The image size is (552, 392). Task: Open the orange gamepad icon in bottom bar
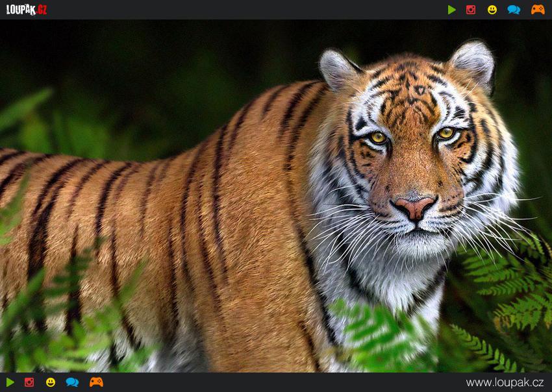pyautogui.click(x=96, y=382)
